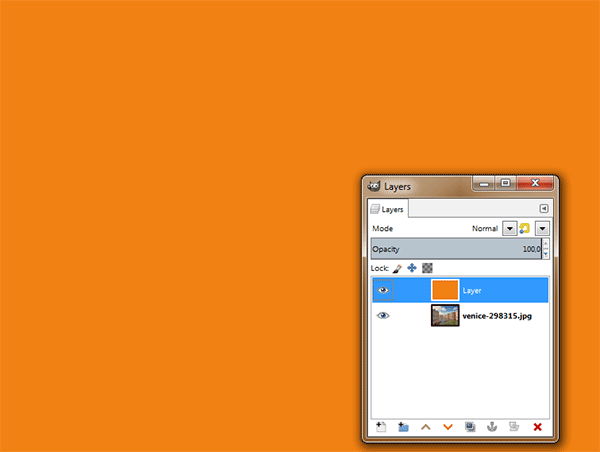Toggle lock alpha channel checkerboard icon
Viewport: 600px width, 452px height.
[427, 268]
